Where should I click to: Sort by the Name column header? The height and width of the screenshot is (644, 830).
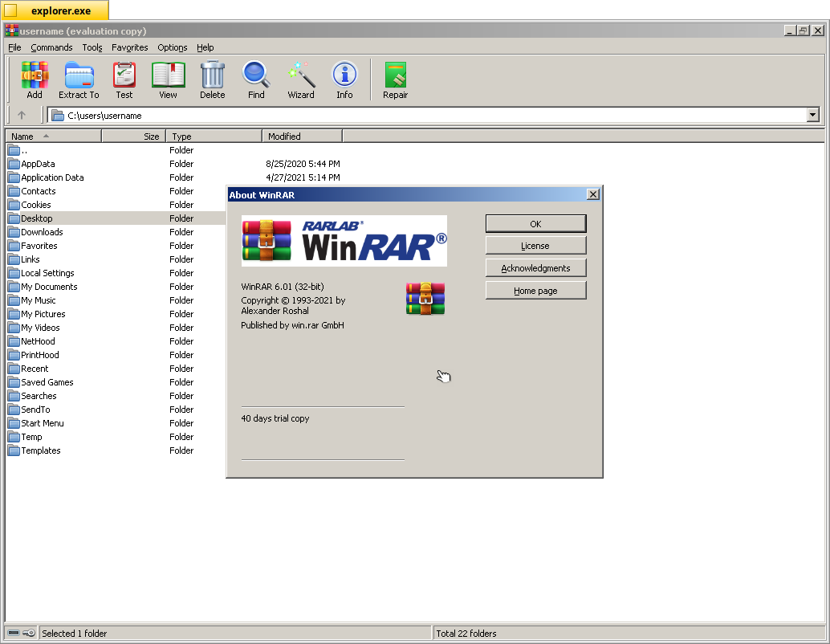coord(54,137)
